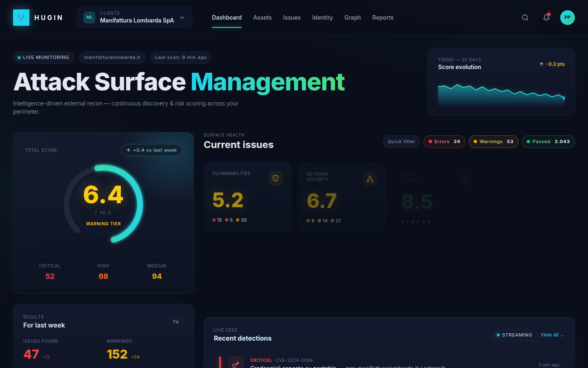Click the LIVE MONITORING badge
588x368 pixels.
pos(44,58)
